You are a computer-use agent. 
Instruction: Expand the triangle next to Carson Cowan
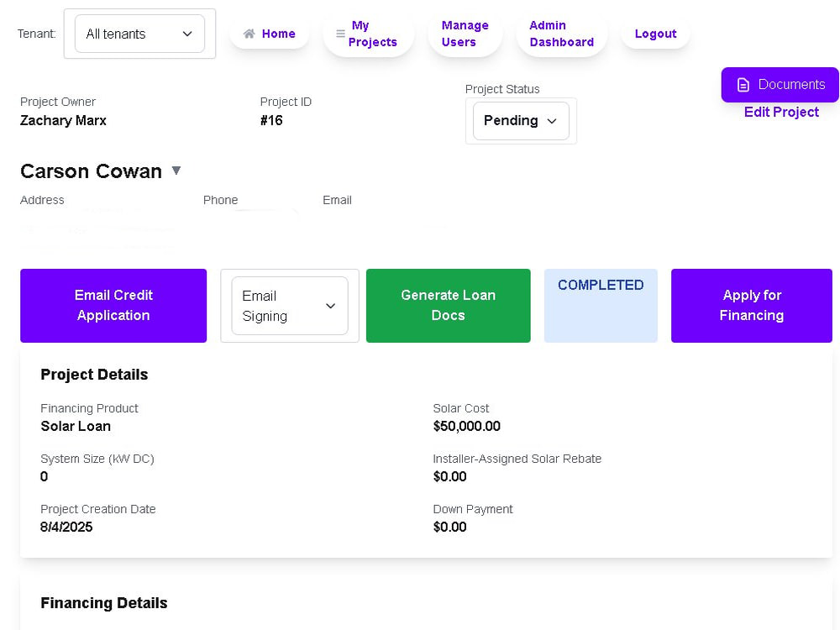176,171
